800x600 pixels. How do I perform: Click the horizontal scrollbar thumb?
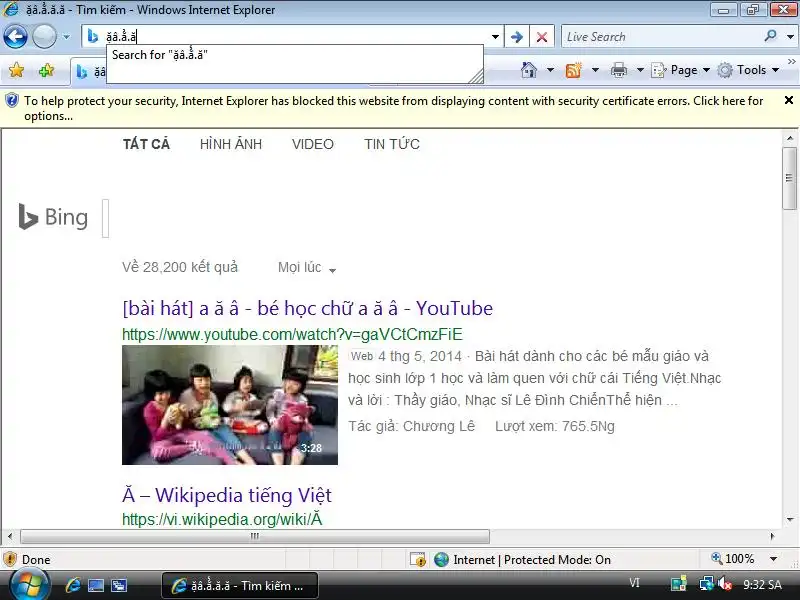[255, 536]
